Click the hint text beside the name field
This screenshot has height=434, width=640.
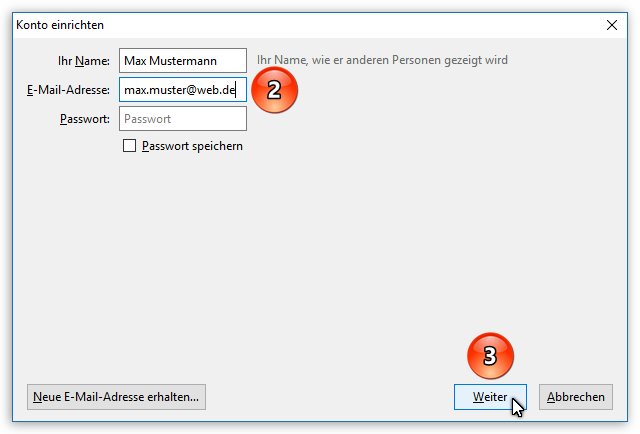382,61
